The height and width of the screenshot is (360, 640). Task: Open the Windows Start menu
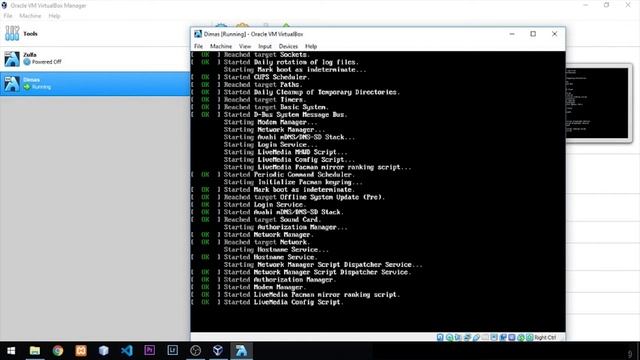pyautogui.click(x=11, y=351)
